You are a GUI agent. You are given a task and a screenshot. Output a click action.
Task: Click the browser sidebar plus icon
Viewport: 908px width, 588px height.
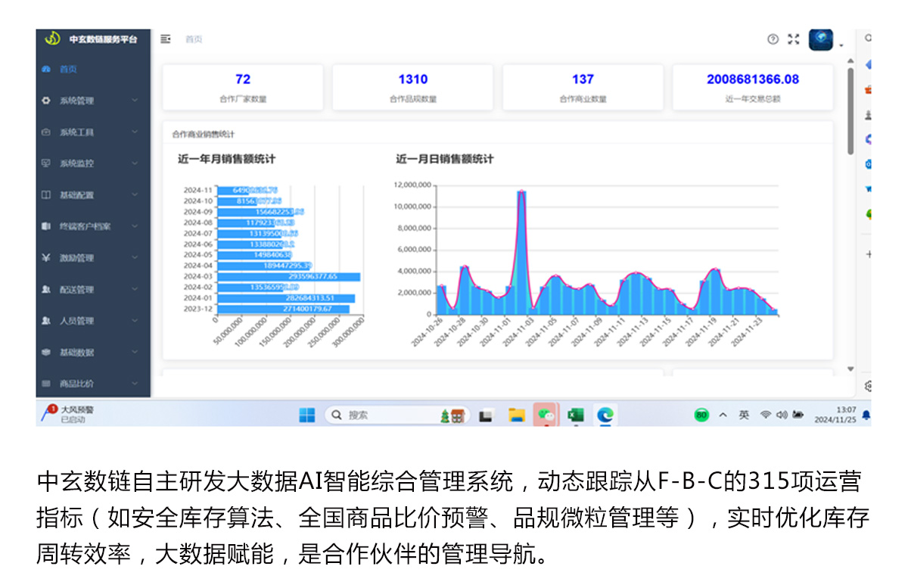click(x=868, y=254)
